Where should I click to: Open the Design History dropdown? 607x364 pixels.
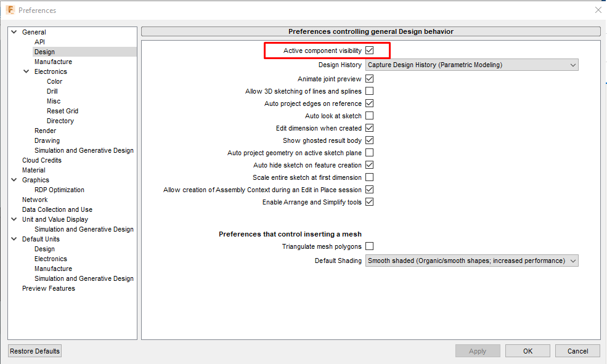(x=471, y=65)
